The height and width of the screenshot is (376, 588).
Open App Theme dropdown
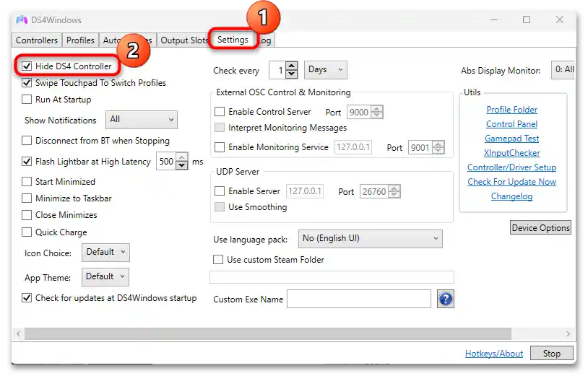point(105,276)
